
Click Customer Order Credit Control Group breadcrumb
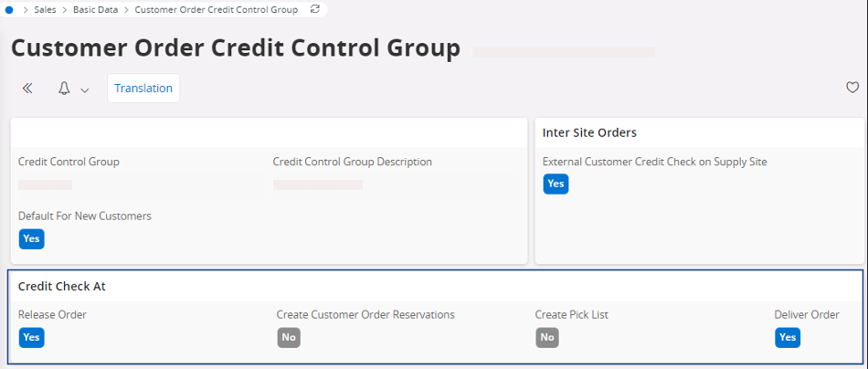(216, 10)
